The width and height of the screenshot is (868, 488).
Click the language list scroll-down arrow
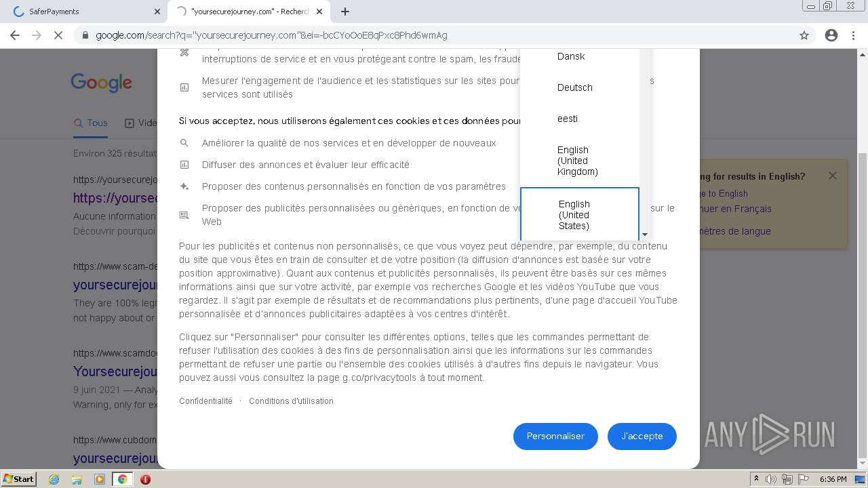[644, 235]
